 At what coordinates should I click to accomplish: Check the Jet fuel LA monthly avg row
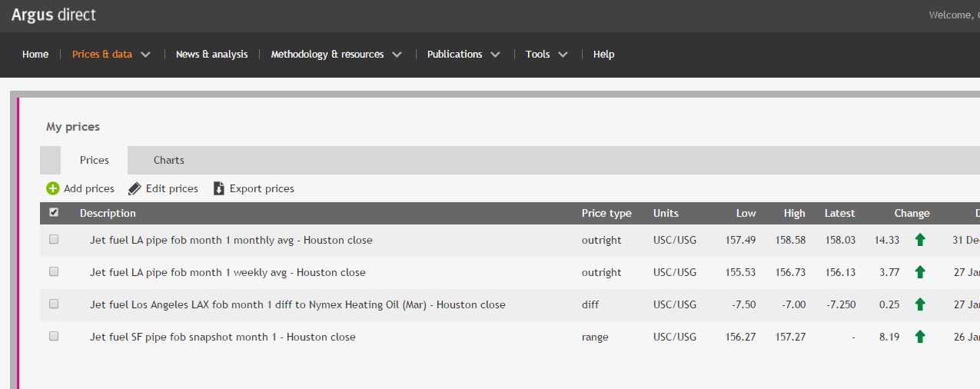click(54, 240)
